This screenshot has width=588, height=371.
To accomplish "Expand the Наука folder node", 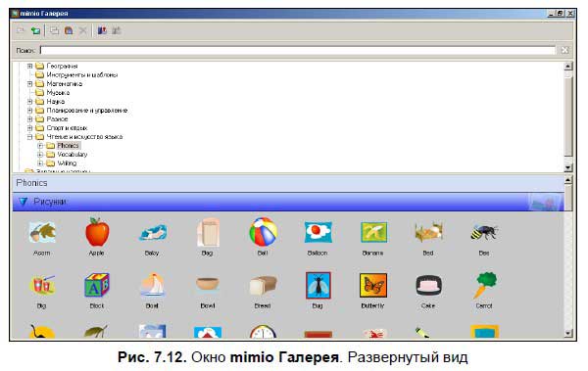I will coord(30,101).
